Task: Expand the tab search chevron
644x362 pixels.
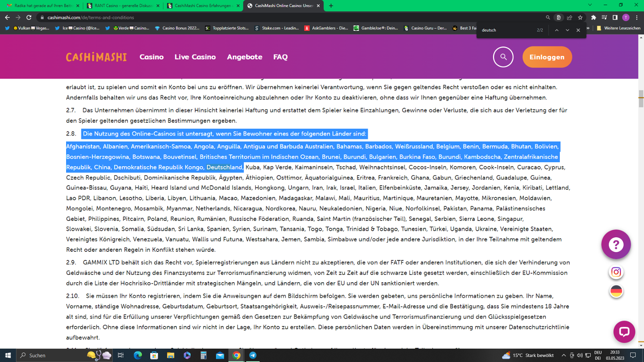Action: [x=589, y=5]
